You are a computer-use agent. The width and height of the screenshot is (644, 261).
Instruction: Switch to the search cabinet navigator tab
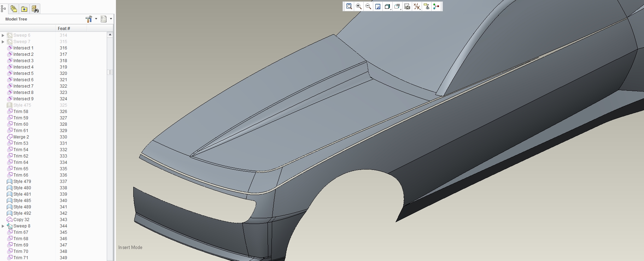[x=35, y=9]
